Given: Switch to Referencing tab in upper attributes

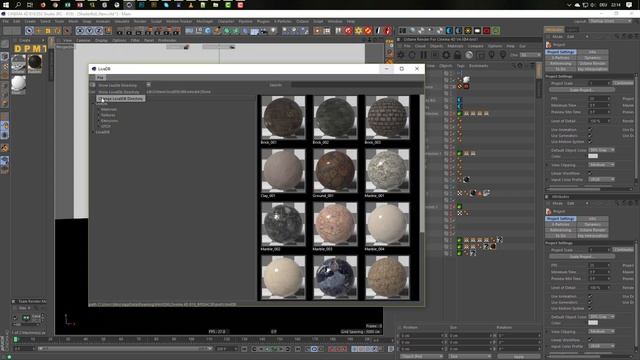Looking at the screenshot, I should 561,64.
